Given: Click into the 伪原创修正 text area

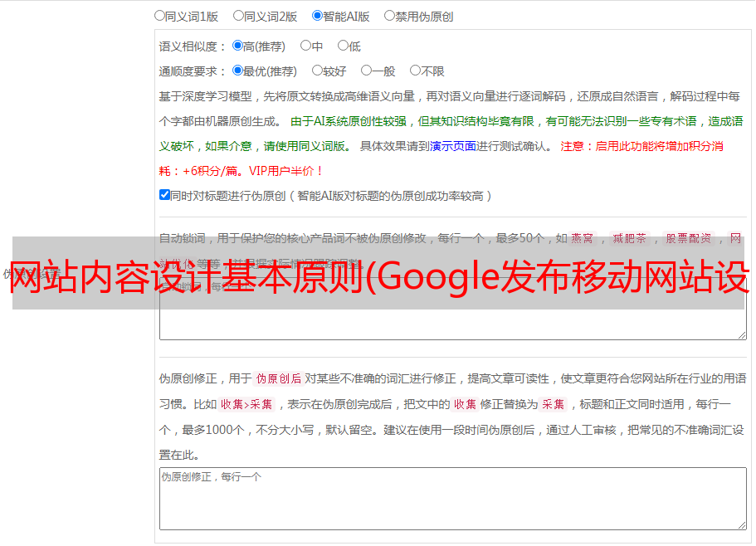Looking at the screenshot, I should point(452,499).
